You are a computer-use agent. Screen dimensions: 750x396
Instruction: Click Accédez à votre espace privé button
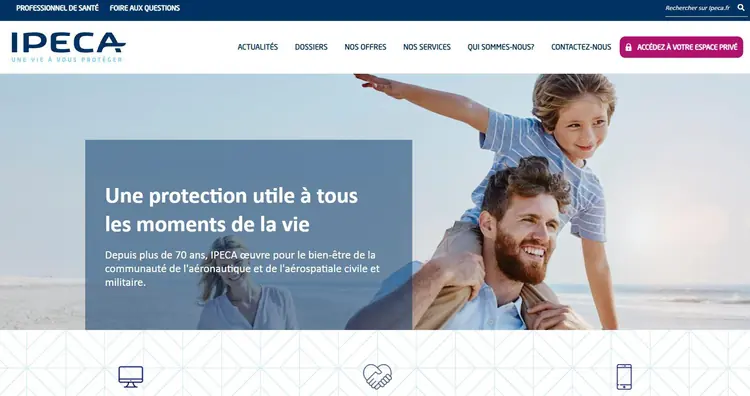click(682, 47)
